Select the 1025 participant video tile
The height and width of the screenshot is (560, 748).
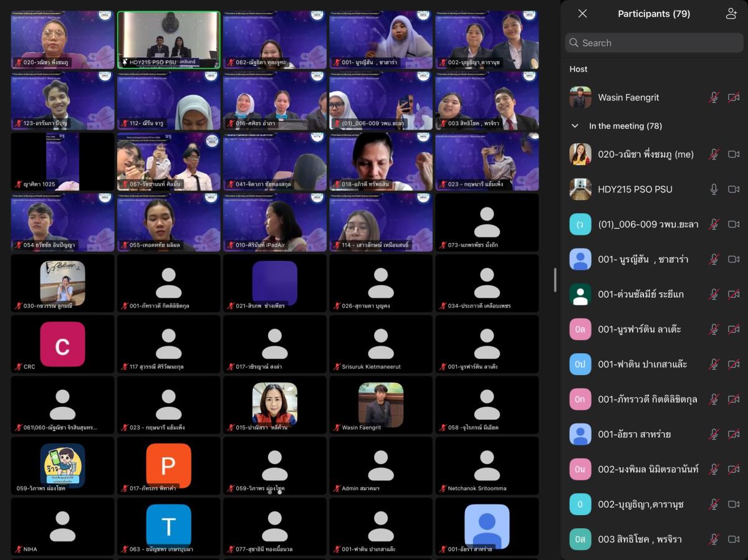pyautogui.click(x=62, y=161)
